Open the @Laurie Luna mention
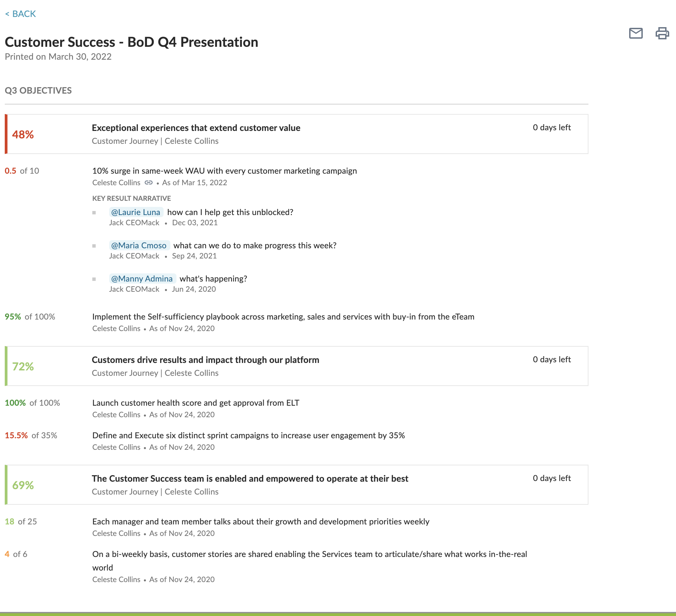Viewport: 676px width, 616px height. point(136,212)
